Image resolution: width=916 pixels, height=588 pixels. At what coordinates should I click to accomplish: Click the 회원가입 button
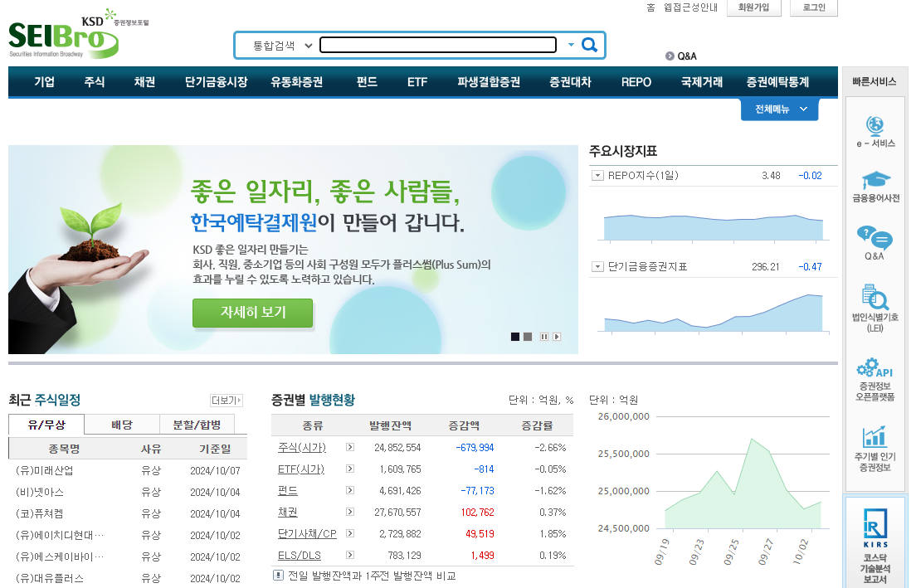[x=753, y=7]
